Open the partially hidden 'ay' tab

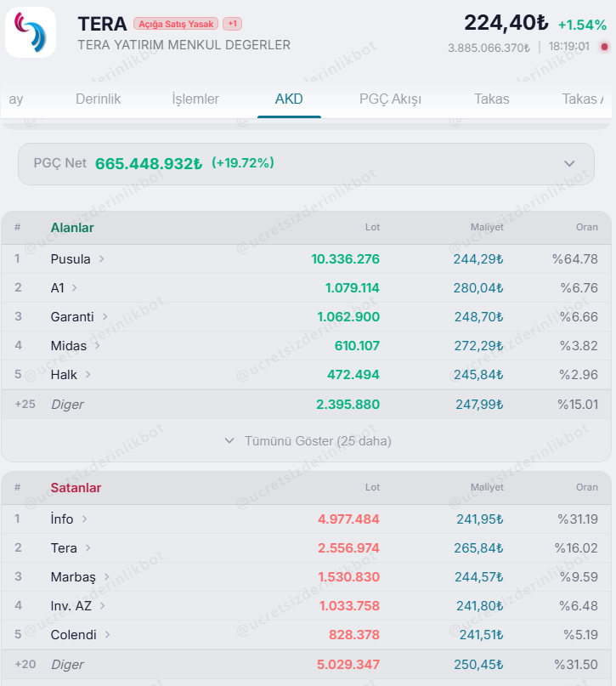[16, 99]
